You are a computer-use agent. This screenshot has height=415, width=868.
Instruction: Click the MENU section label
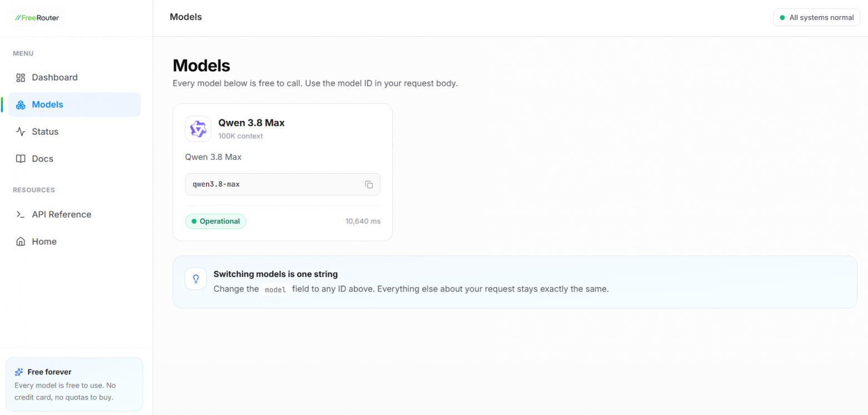point(23,53)
